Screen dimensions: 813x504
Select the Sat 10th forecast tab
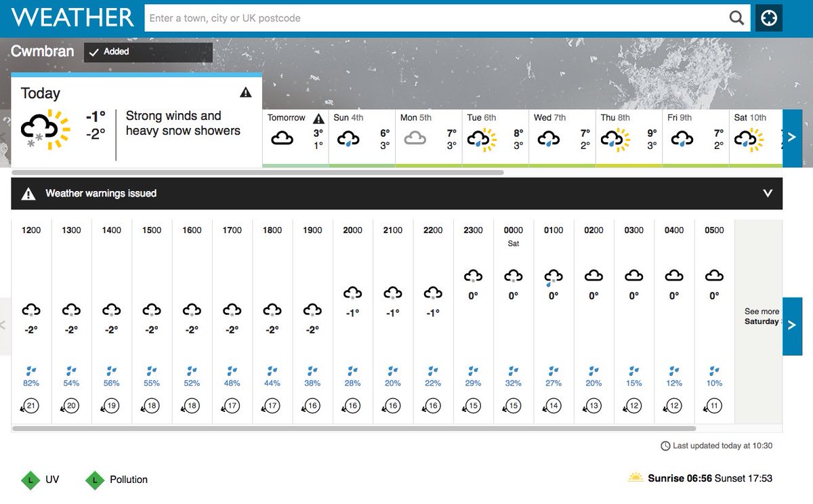755,138
